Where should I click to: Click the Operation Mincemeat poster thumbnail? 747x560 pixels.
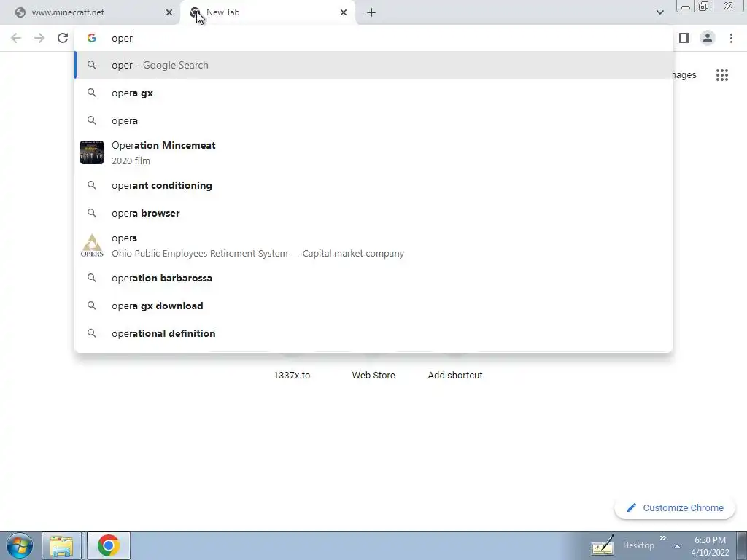(92, 152)
